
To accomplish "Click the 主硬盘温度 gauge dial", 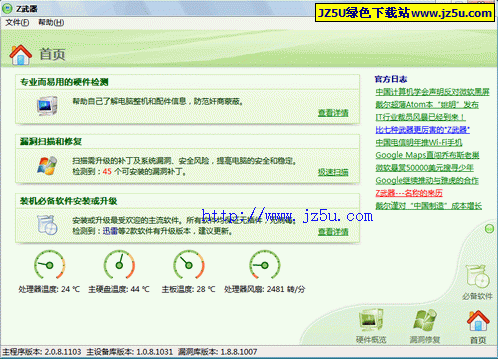I will (x=119, y=265).
